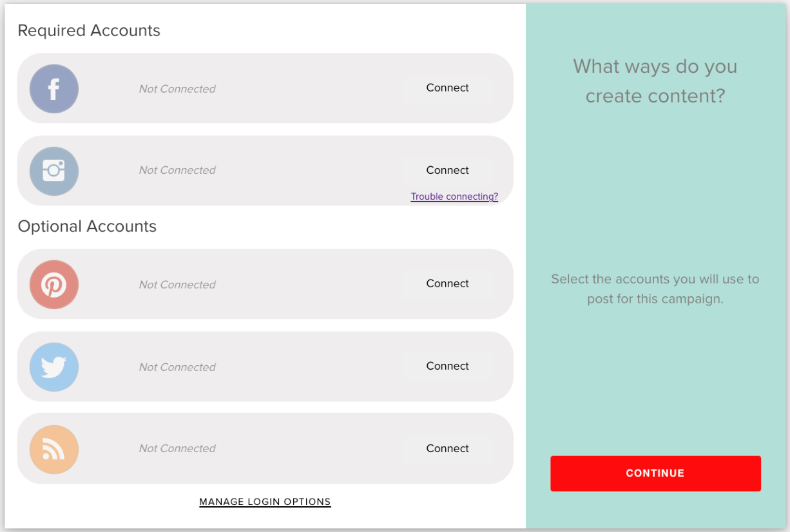Open Manage Login Options link
Viewport: 790px width, 532px height.
[x=265, y=502]
